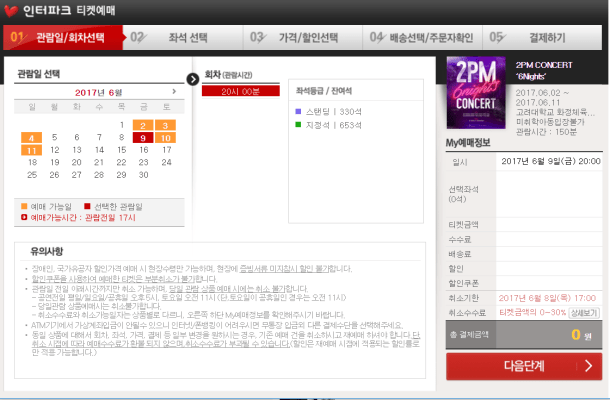The width and height of the screenshot is (610, 400).
Task: Select June 11 on the calendar
Action: [33, 150]
